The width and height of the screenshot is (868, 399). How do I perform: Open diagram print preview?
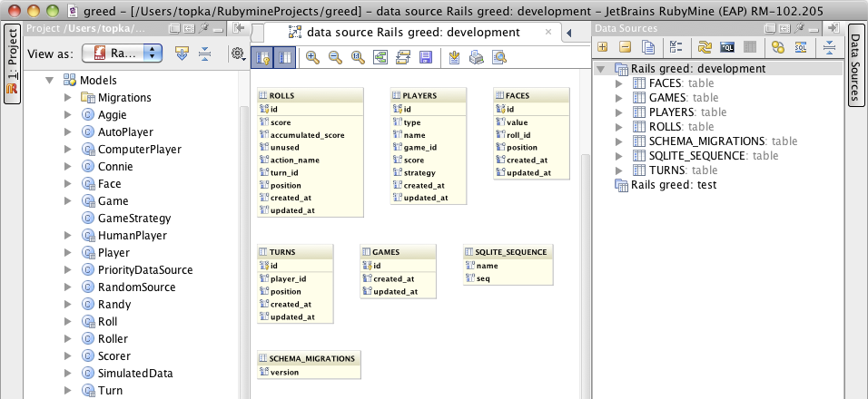point(499,57)
